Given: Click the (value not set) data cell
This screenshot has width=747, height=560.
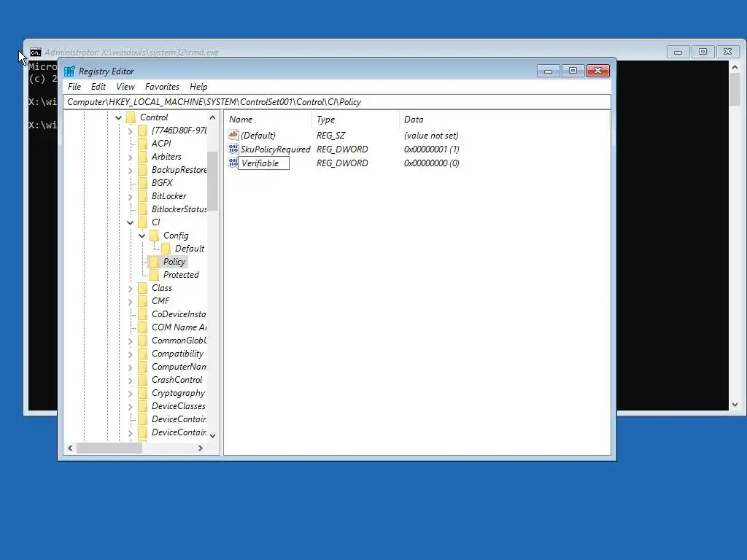Looking at the screenshot, I should [x=431, y=135].
